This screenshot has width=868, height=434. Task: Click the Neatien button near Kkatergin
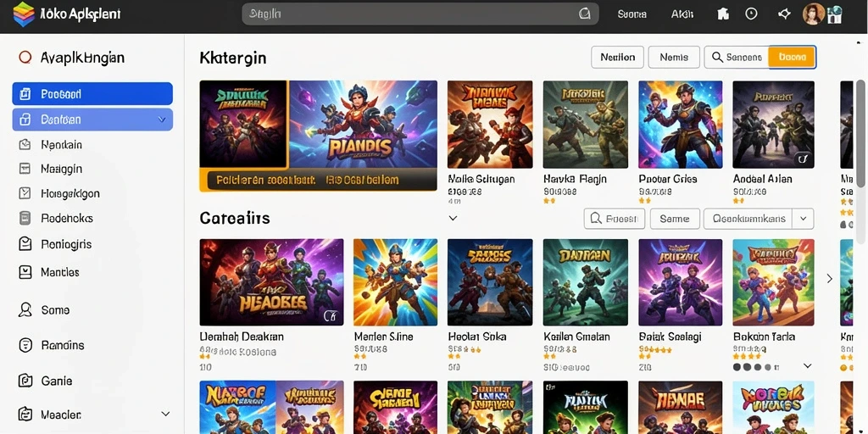(617, 57)
